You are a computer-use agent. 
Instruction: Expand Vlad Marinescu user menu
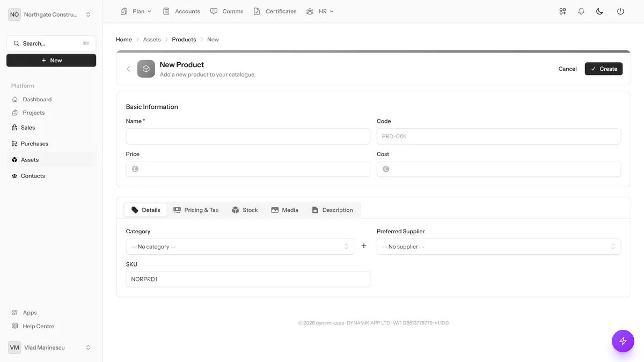point(51,348)
